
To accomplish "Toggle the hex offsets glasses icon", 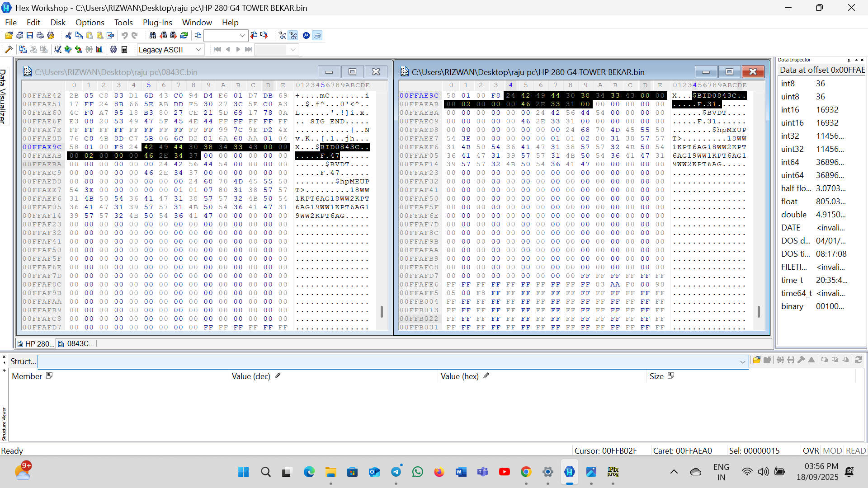I will pyautogui.click(x=293, y=35).
